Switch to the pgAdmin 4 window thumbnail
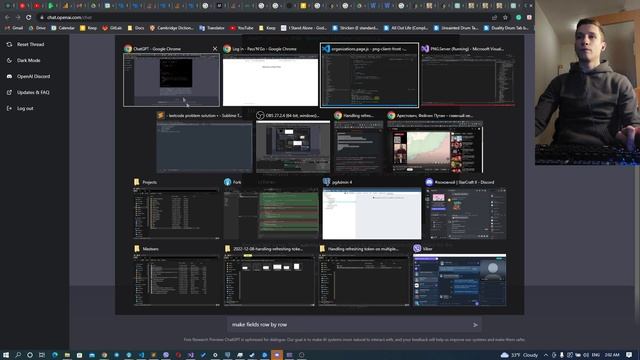The width and height of the screenshot is (640, 360). coord(372,213)
